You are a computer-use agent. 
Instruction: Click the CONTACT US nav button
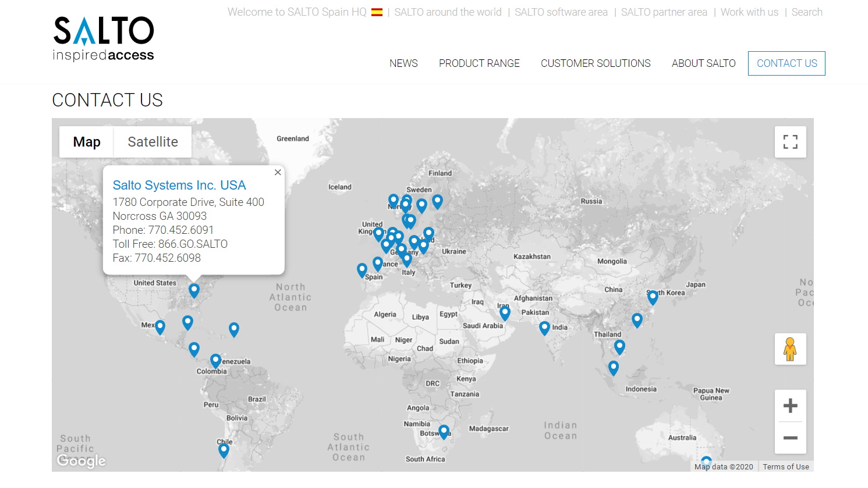(x=786, y=63)
